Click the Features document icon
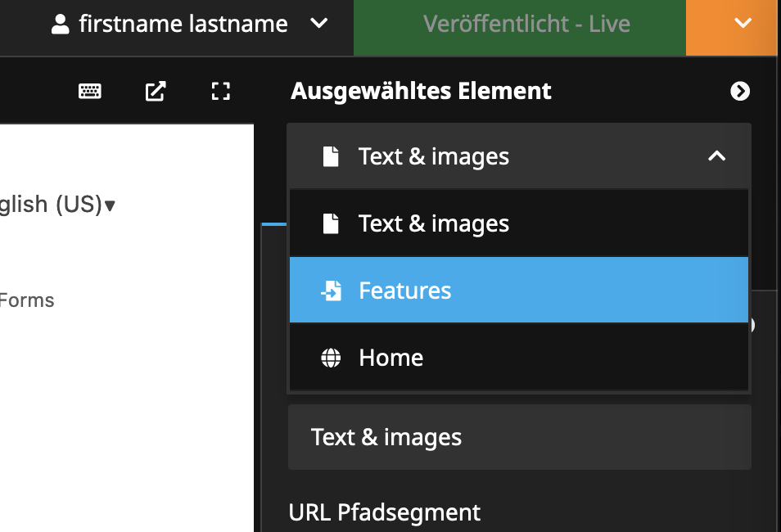Screen dimensions: 781x532 tap(332, 291)
